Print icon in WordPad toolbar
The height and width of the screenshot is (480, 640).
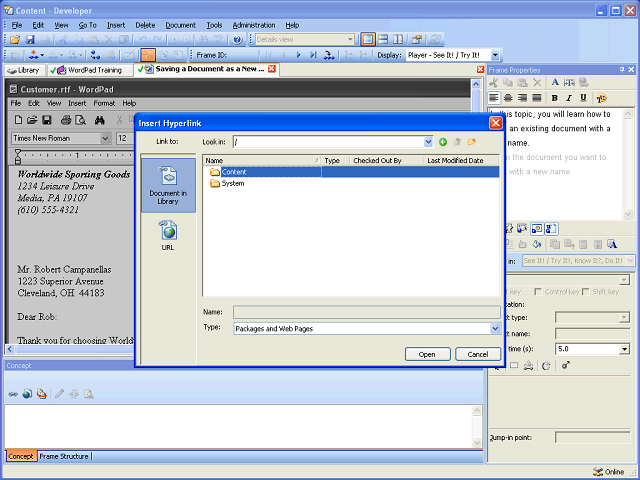coord(66,120)
